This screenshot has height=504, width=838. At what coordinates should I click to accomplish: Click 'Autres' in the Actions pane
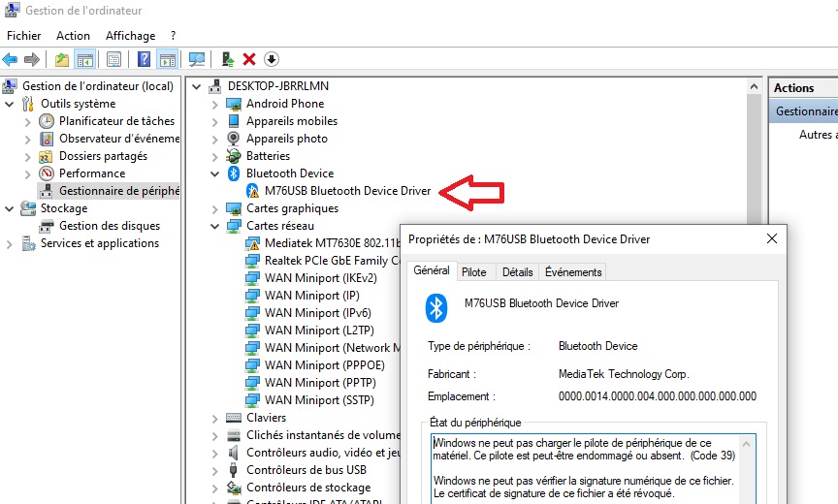[x=818, y=135]
